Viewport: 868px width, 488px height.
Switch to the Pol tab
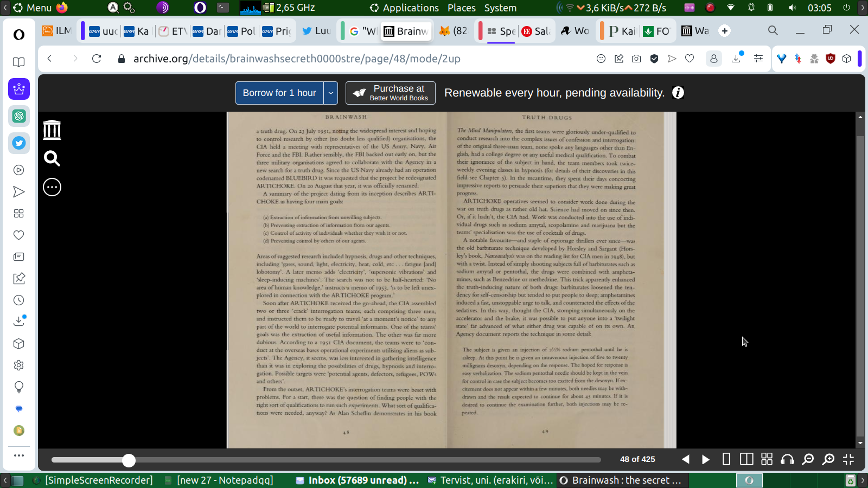(241, 31)
